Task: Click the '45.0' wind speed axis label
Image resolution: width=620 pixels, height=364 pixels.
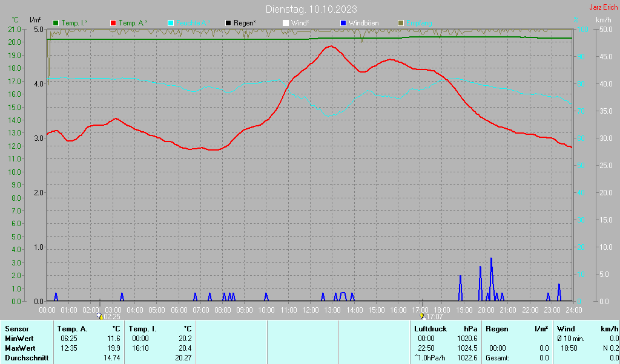Action: pyautogui.click(x=605, y=56)
